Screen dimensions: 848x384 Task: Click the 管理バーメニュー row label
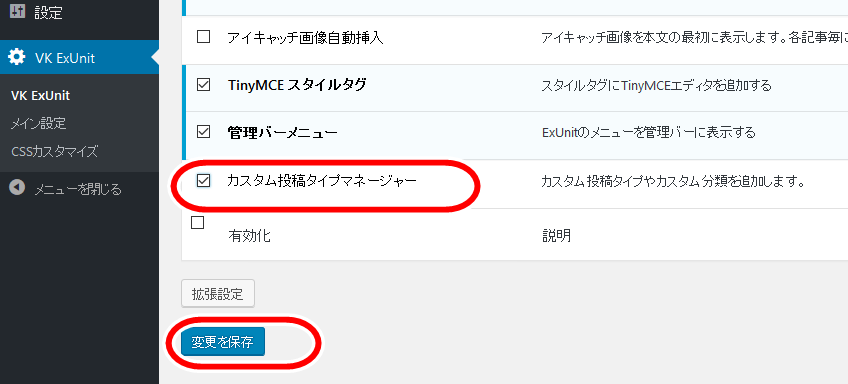point(283,133)
